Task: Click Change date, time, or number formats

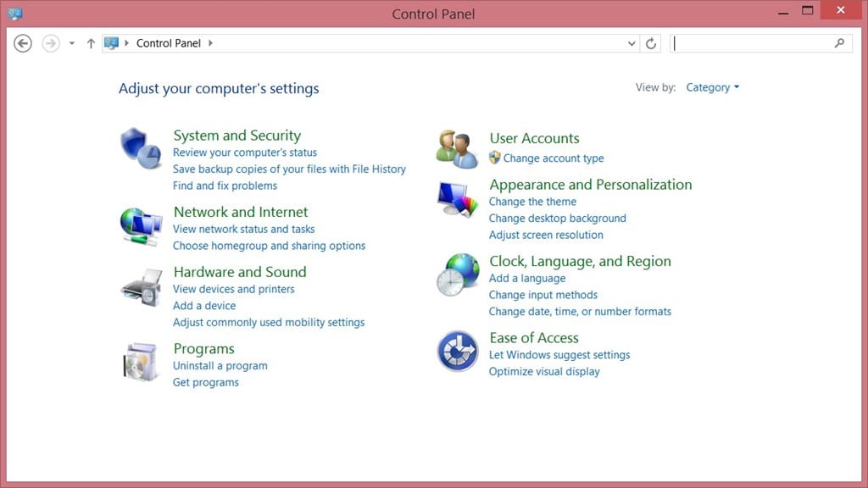Action: click(x=580, y=312)
